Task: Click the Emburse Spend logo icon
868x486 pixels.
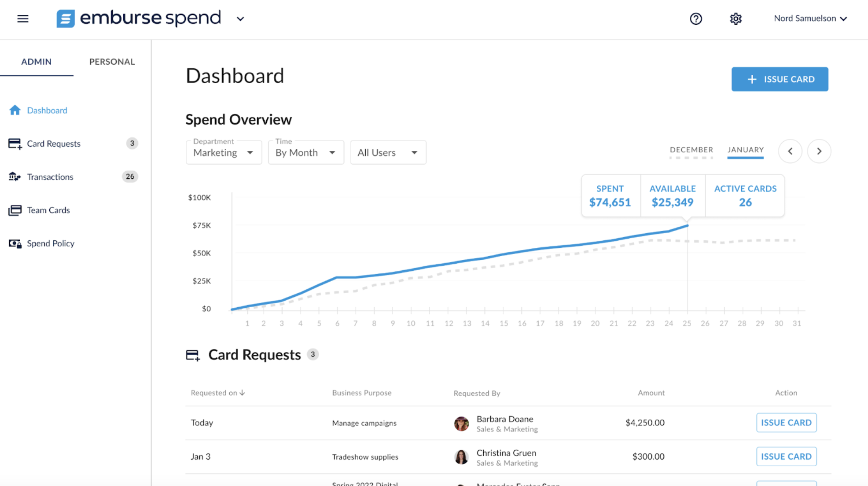Action: (x=66, y=18)
